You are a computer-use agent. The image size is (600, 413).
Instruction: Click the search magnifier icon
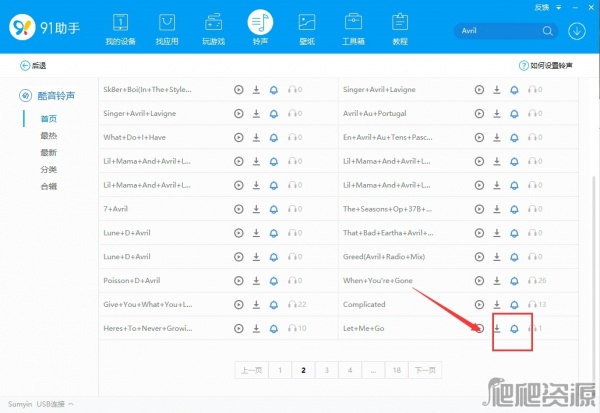547,31
